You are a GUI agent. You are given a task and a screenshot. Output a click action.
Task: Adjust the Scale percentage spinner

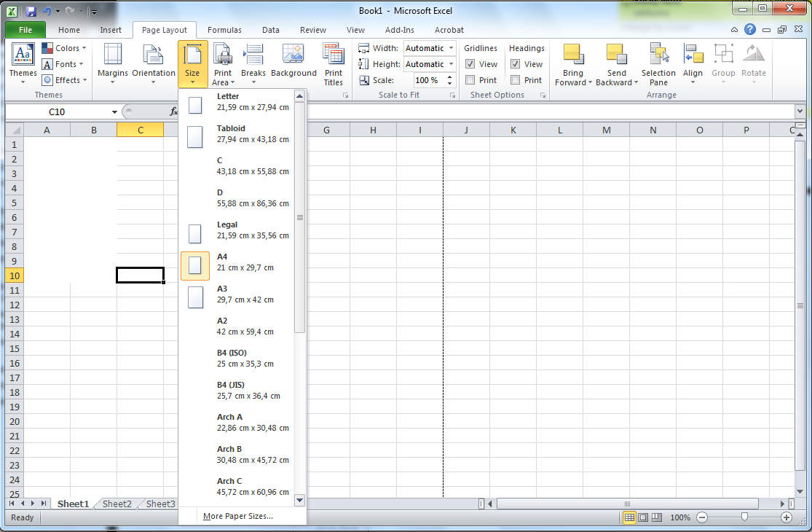tap(449, 80)
